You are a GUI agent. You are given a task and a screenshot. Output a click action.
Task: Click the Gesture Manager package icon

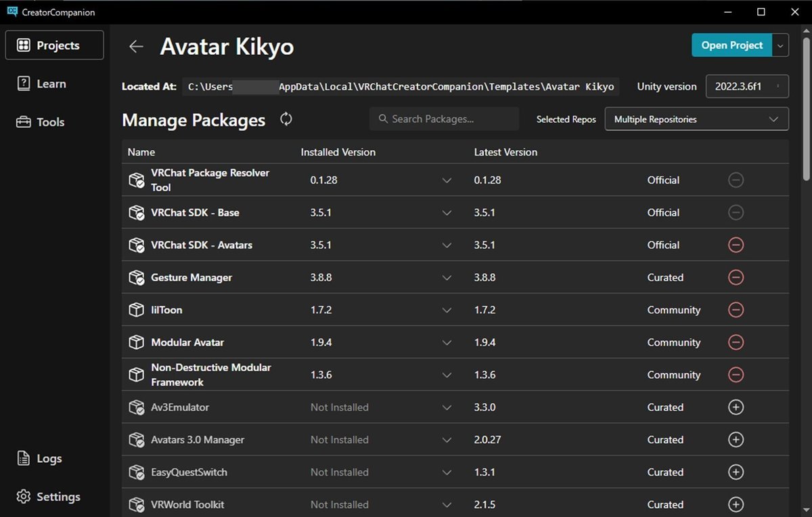pos(137,277)
